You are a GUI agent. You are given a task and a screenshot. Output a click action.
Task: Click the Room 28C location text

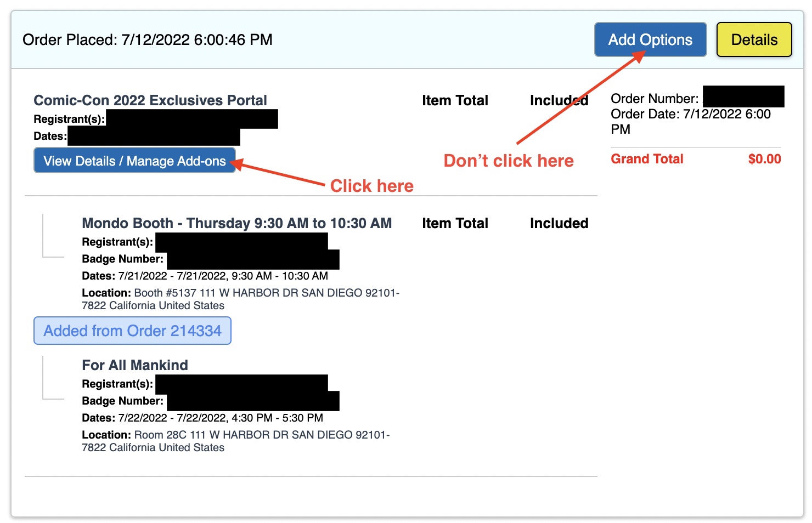coord(236,441)
